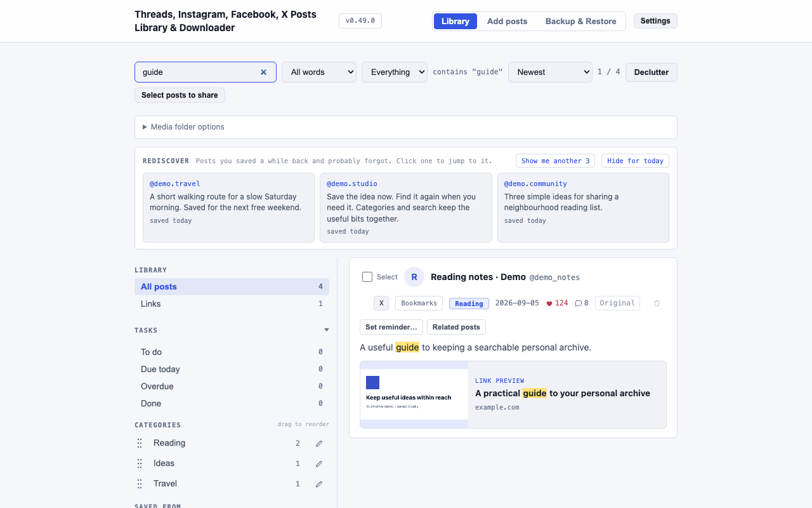The width and height of the screenshot is (812, 508).
Task: Edit the Ideas category pencil icon
Action: [319, 464]
